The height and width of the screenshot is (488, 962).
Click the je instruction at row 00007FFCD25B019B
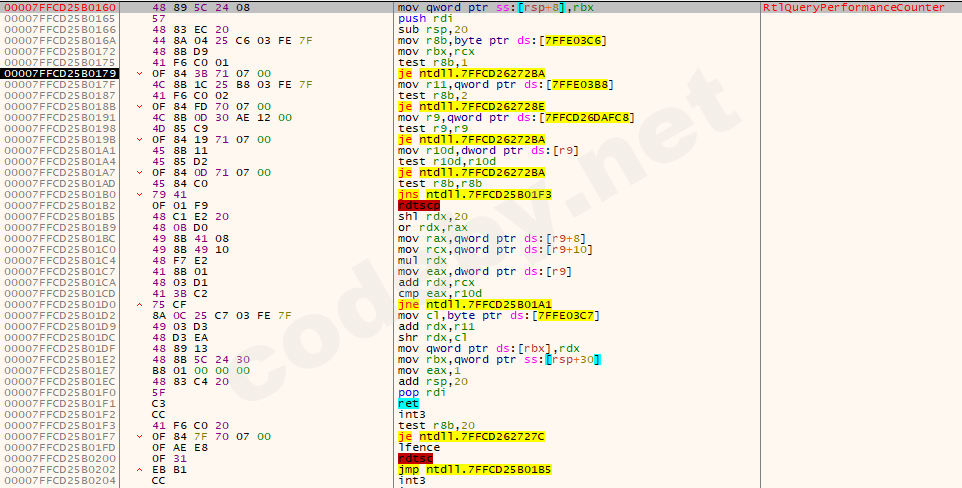(471, 140)
